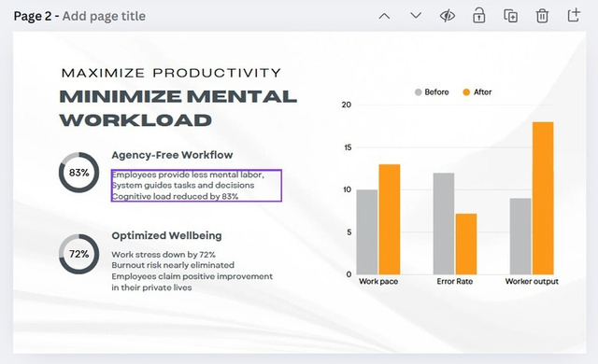Delete page using the trash icon
598x364 pixels.
542,16
